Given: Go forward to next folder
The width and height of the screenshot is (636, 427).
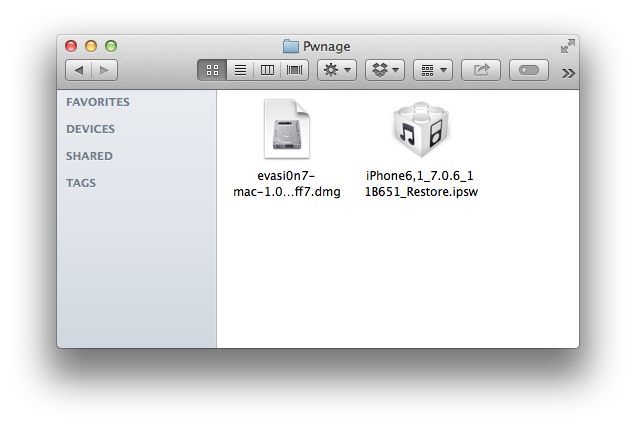Looking at the screenshot, I should point(105,70).
